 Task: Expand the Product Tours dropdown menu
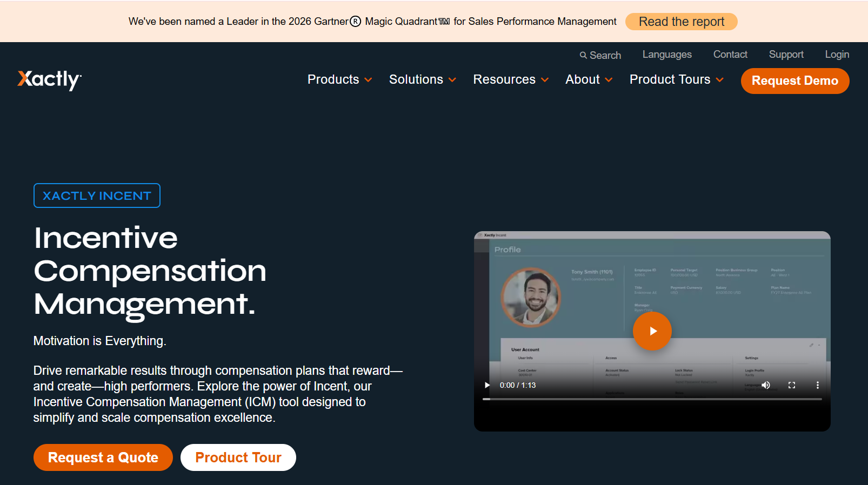coord(677,79)
